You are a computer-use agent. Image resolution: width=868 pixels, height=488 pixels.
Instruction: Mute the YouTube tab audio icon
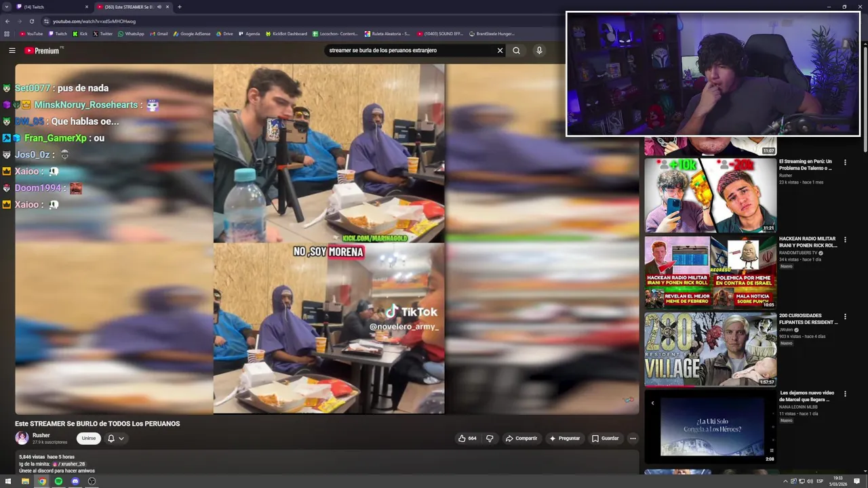coord(159,7)
